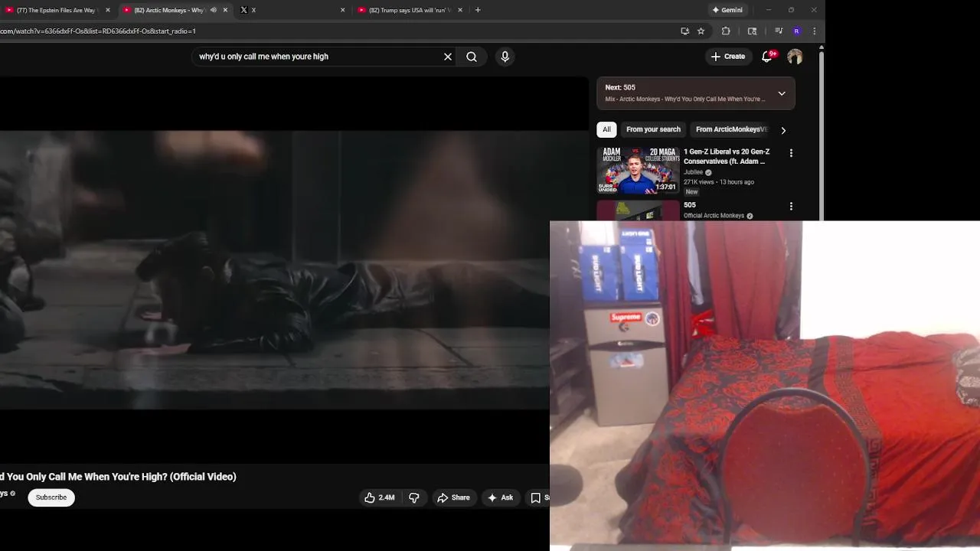Screen dimensions: 980x551
Task: Like the video with 2.4M likes
Action: coord(380,497)
